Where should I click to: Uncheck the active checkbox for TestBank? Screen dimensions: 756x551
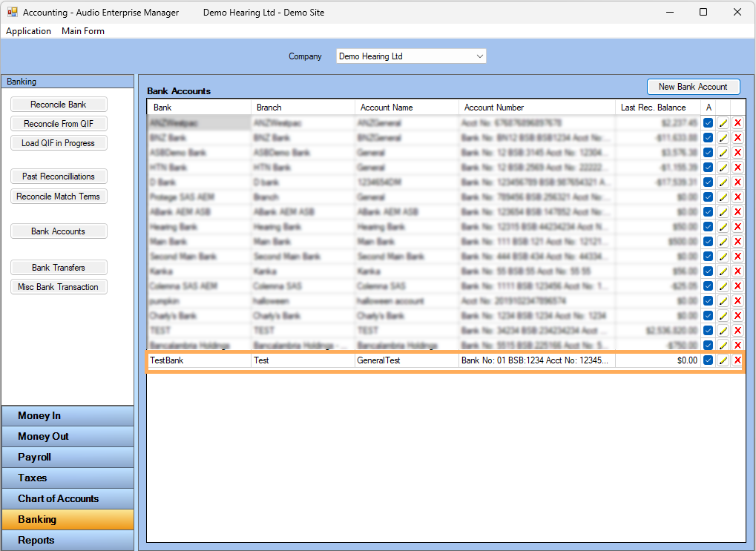pyautogui.click(x=709, y=360)
